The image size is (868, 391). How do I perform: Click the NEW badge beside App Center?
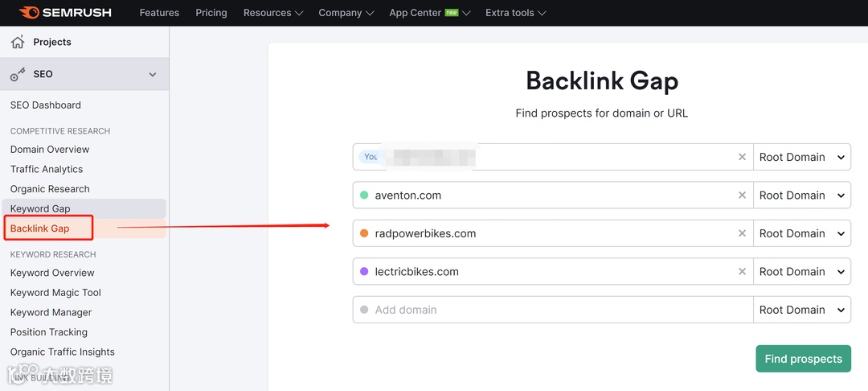click(452, 12)
